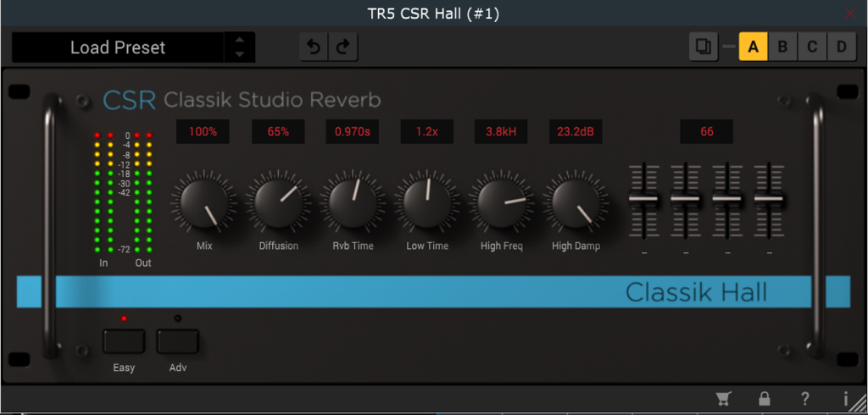This screenshot has width=868, height=415.
Task: Select preset slot D
Action: (x=842, y=47)
